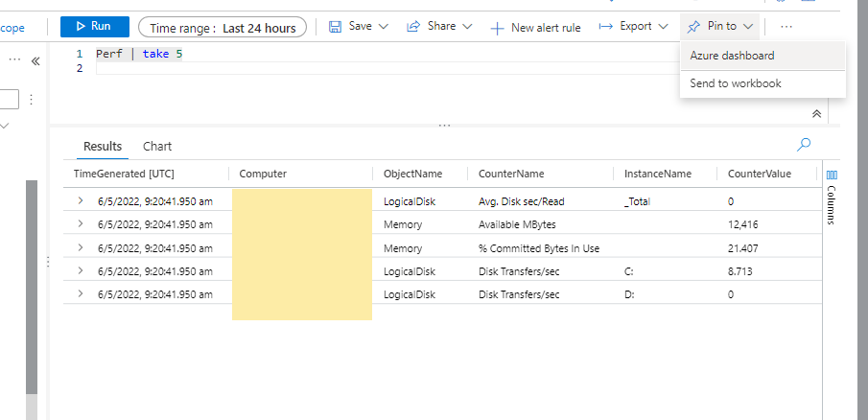Image resolution: width=868 pixels, height=420 pixels.
Task: Open the Export dropdown
Action: (634, 27)
